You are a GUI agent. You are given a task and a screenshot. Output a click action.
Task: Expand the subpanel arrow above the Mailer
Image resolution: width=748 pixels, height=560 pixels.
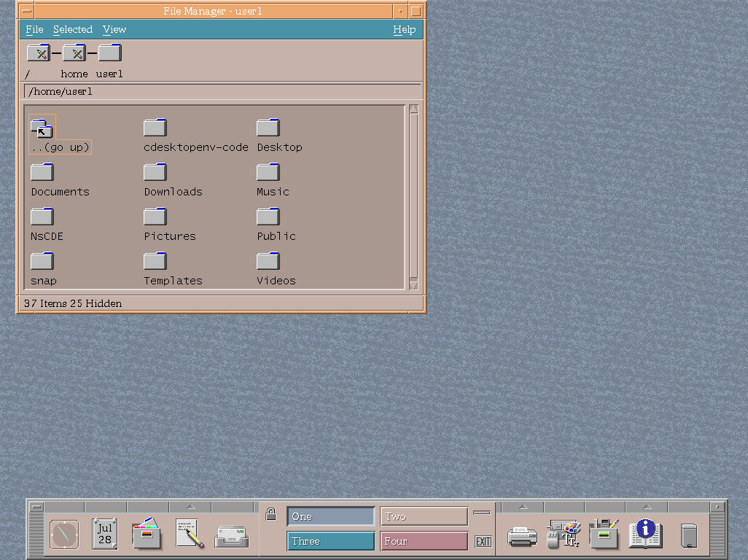point(191,506)
